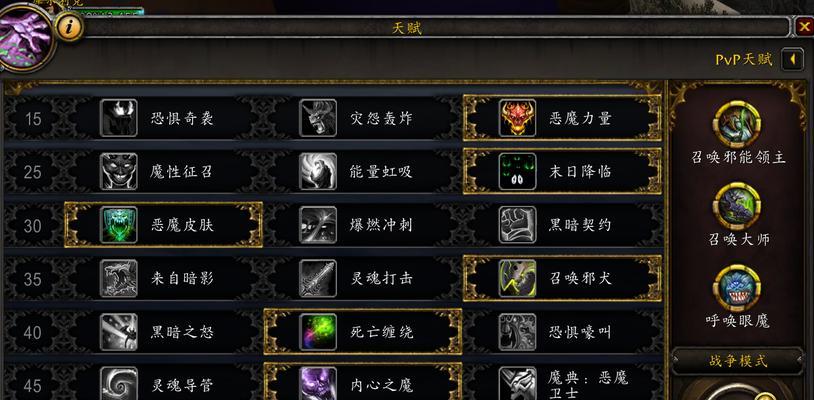Choose the 能量虹吸 talent icon
The image size is (814, 400).
(x=318, y=172)
